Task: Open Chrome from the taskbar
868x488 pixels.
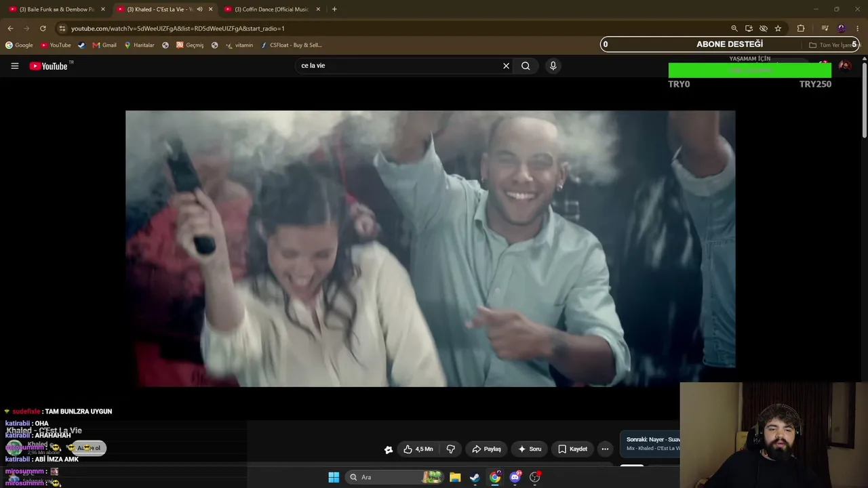Action: (495, 477)
